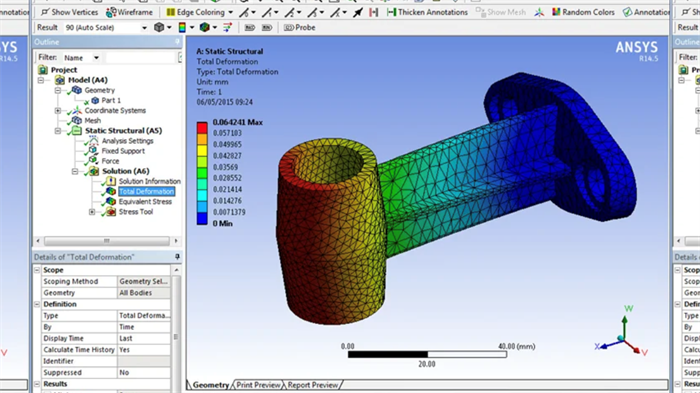Viewport: 700px width, 393px height.
Task: Click the Max probe label icon
Action: point(250,28)
